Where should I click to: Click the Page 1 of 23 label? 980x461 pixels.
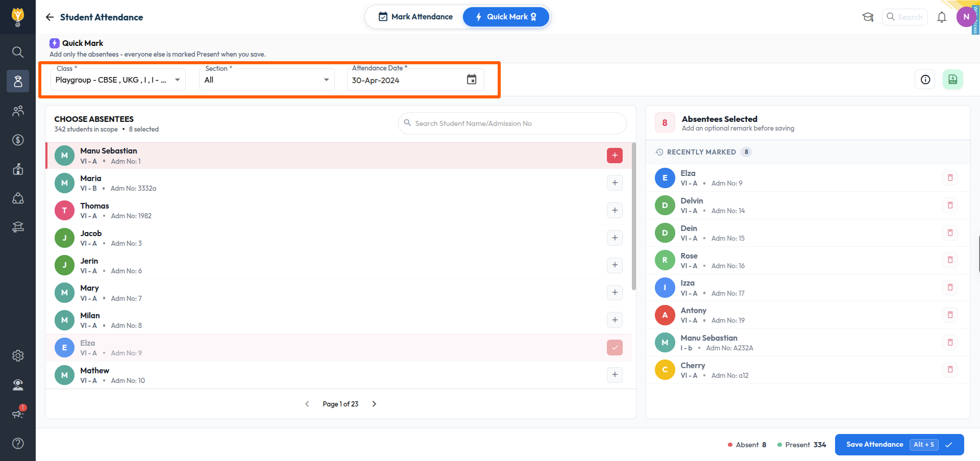pos(340,404)
